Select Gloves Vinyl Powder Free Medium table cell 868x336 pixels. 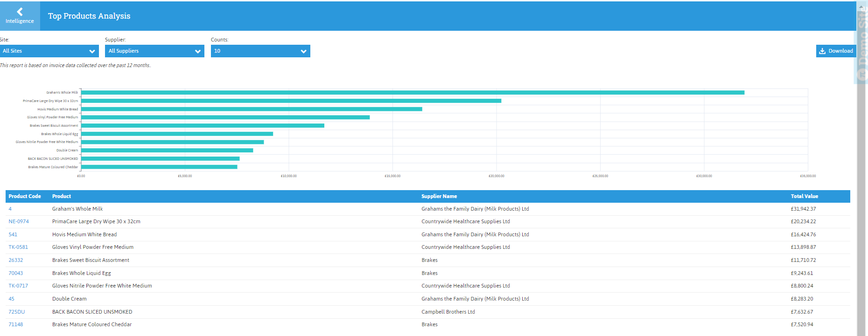(x=93, y=247)
